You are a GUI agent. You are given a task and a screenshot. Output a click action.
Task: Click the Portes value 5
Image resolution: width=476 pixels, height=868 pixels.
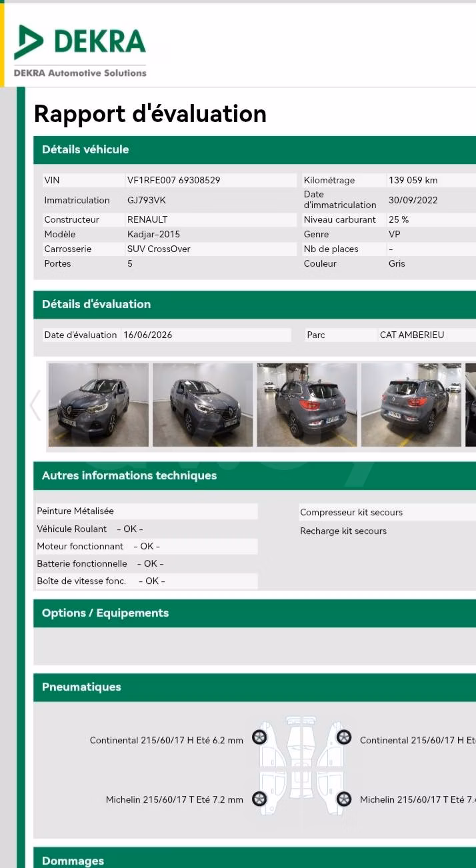(x=130, y=263)
